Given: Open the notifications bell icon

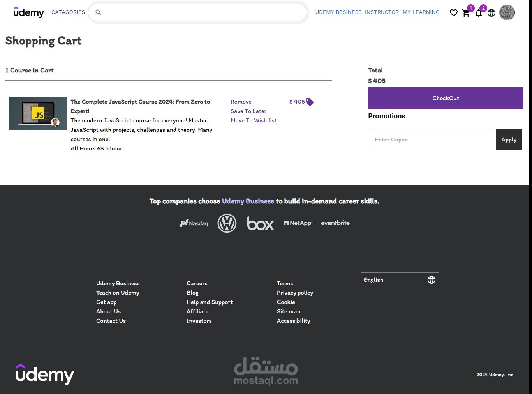Looking at the screenshot, I should 479,13.
